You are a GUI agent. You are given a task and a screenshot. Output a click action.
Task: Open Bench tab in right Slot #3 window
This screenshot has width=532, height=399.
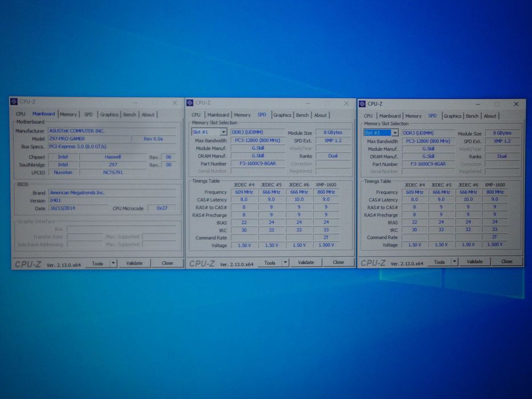pyautogui.click(x=472, y=116)
